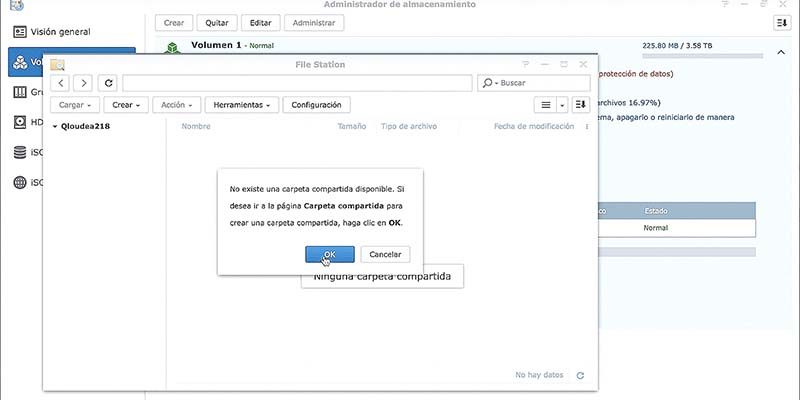Click the disk group sidebar icon
The image size is (800, 400).
click(20, 92)
